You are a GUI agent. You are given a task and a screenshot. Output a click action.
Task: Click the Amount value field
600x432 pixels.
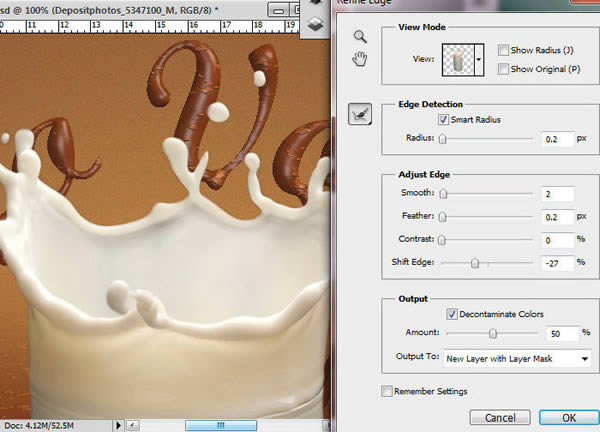tap(562, 334)
